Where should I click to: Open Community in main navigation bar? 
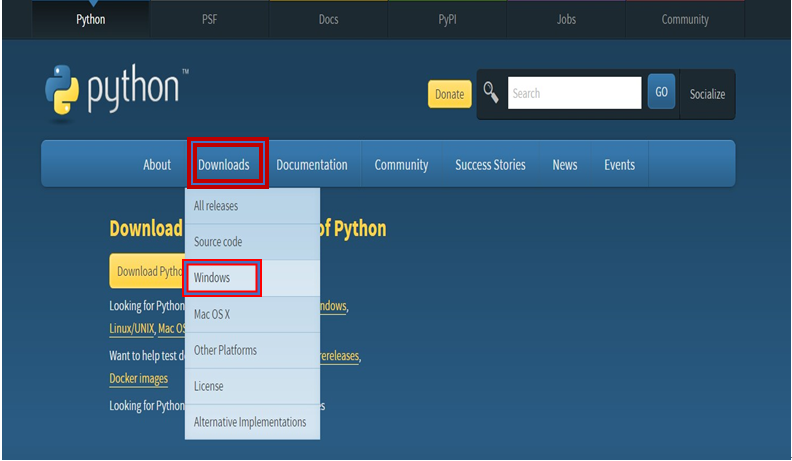coord(402,165)
